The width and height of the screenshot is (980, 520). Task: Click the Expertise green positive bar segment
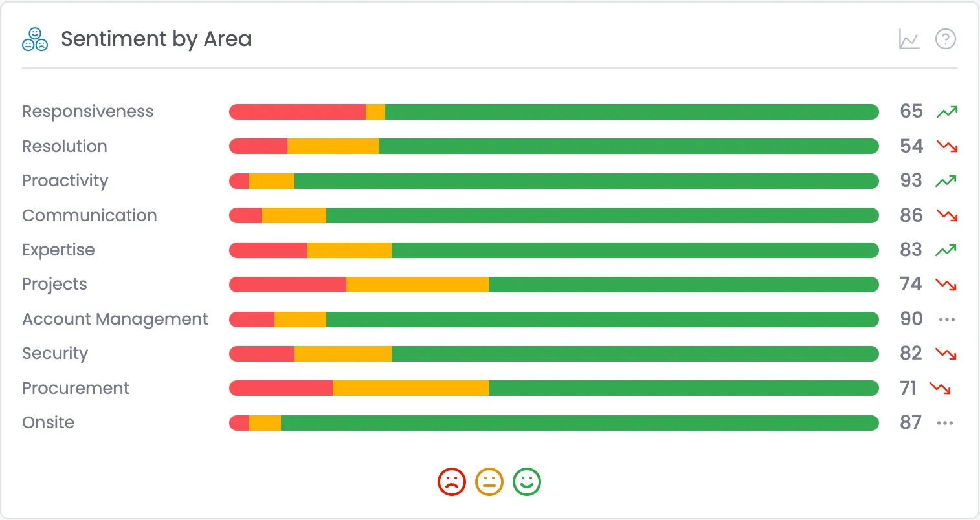(635, 250)
